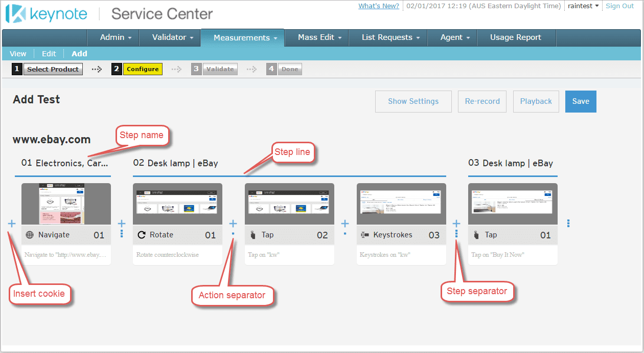Click the description "Keystrokes on "kw""
The height and width of the screenshot is (353, 644).
point(385,255)
